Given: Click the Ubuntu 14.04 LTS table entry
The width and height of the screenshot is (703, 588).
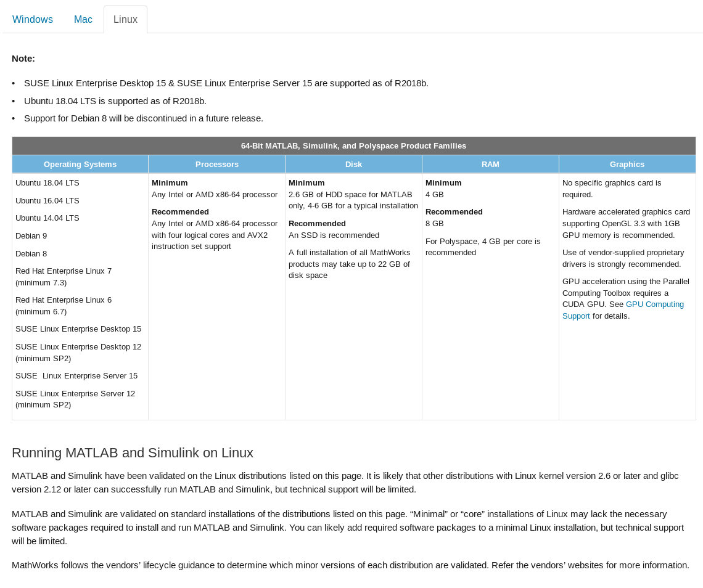Looking at the screenshot, I should (x=47, y=218).
